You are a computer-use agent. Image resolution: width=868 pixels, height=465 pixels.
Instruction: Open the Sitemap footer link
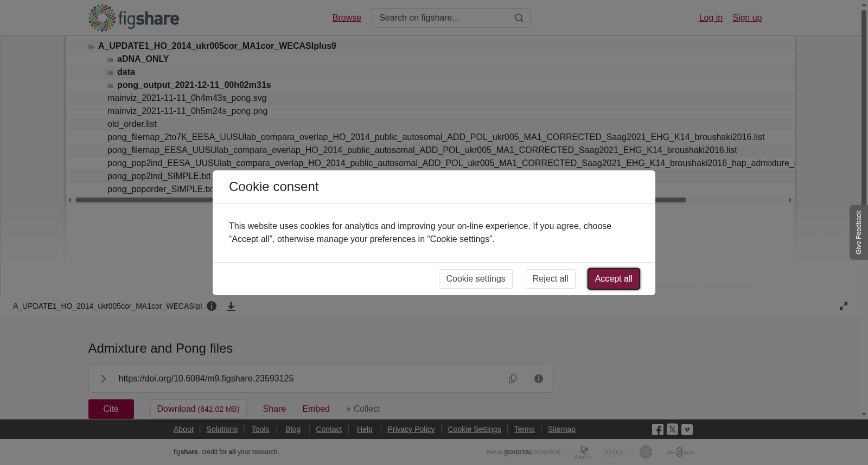(x=561, y=429)
